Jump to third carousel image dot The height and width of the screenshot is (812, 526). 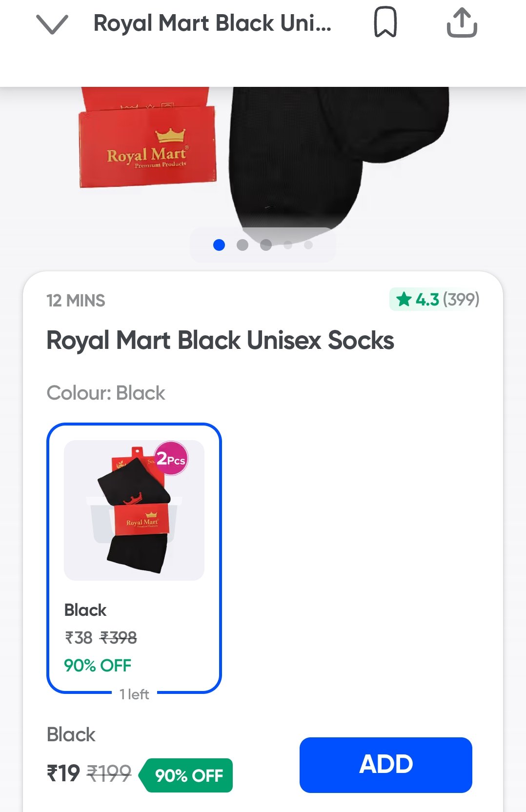(266, 245)
